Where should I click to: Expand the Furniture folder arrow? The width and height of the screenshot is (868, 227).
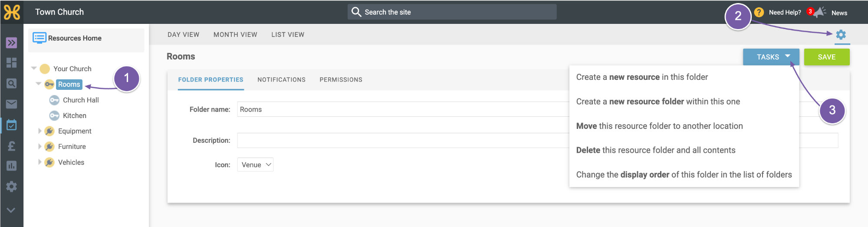[39, 146]
